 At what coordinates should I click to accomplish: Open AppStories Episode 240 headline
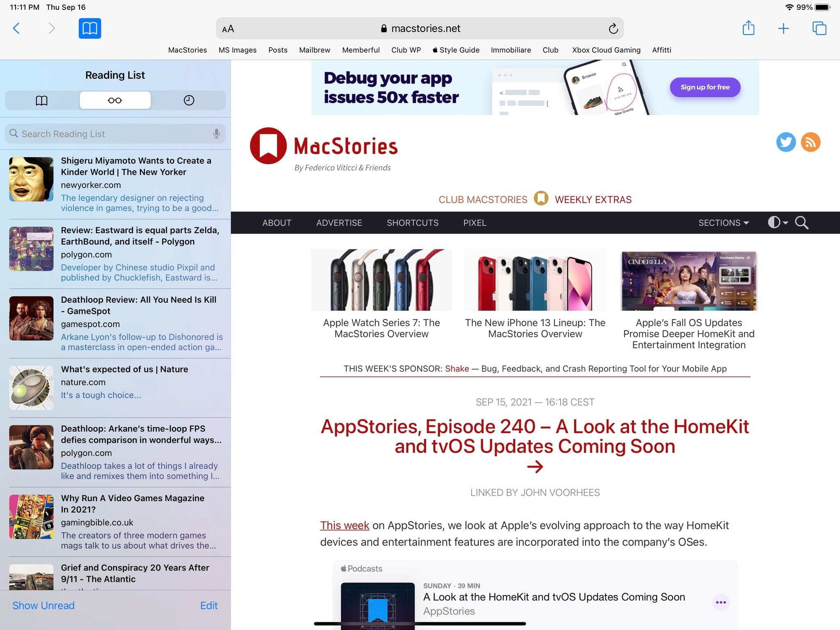535,436
